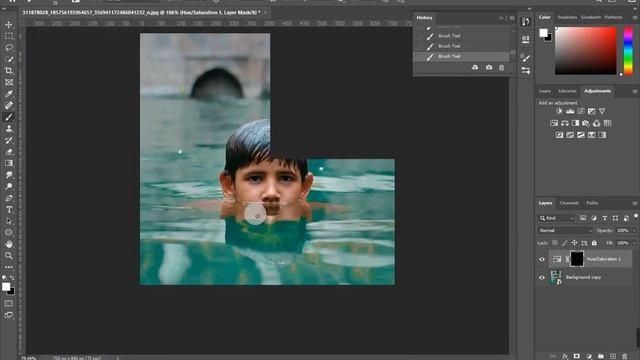Toggle lock transparent pixels

point(555,243)
